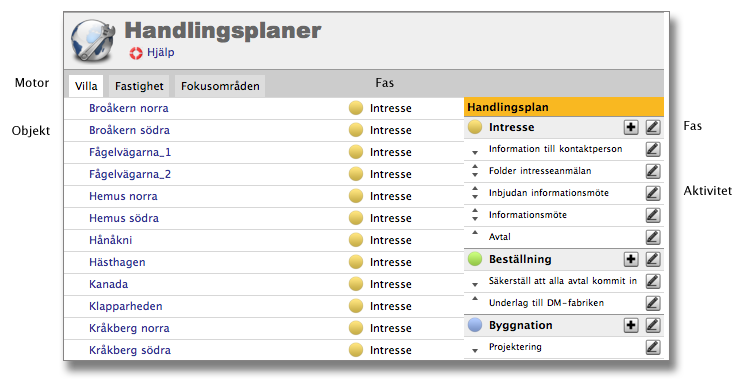Edit the Avtal activity
Image resolution: width=745 pixels, height=384 pixels.
point(653,237)
